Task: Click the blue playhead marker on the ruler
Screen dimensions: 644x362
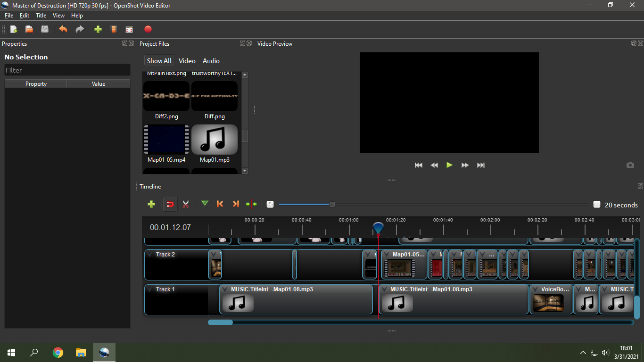Action: coord(378,229)
